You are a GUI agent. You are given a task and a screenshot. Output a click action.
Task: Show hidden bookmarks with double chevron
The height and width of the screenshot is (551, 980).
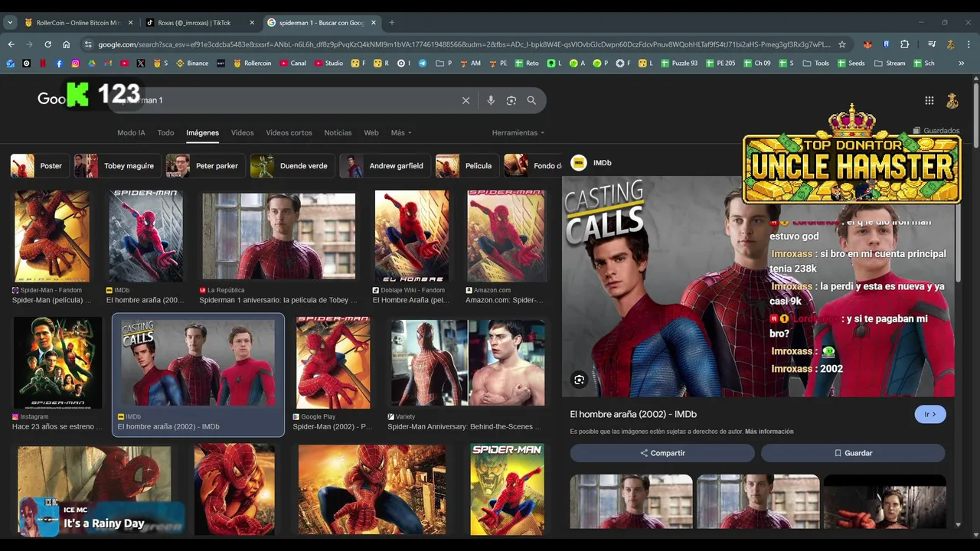962,64
